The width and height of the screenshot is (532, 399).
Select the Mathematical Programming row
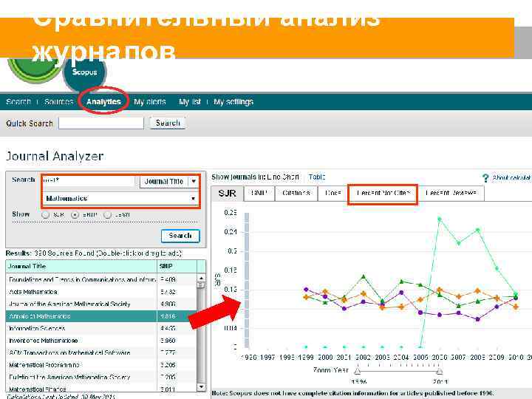click(100, 365)
